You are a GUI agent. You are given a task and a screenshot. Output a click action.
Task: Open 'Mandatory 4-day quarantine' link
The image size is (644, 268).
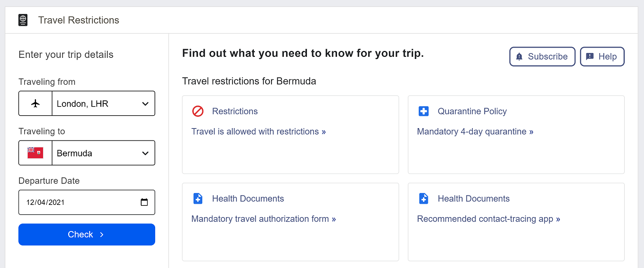pyautogui.click(x=475, y=132)
